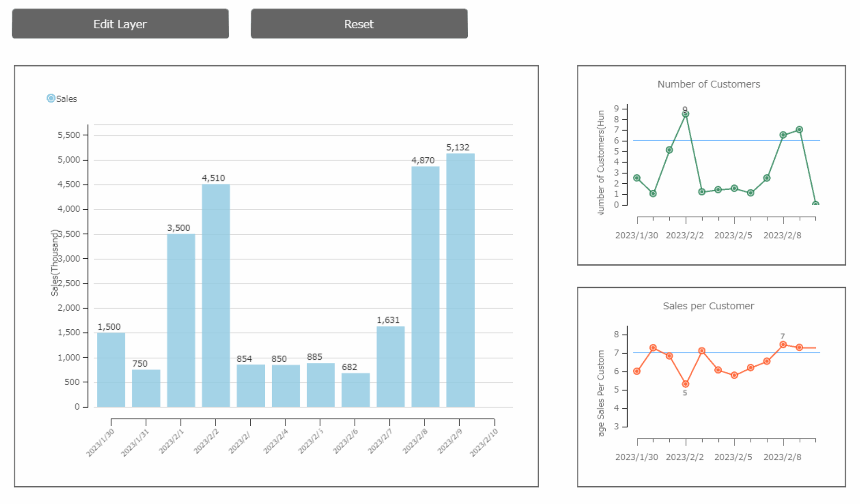Select the 854 sales bar
860x504 pixels.
[251, 386]
